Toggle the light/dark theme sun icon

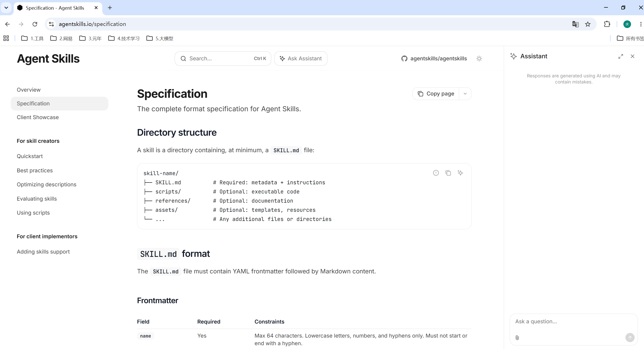(x=479, y=59)
